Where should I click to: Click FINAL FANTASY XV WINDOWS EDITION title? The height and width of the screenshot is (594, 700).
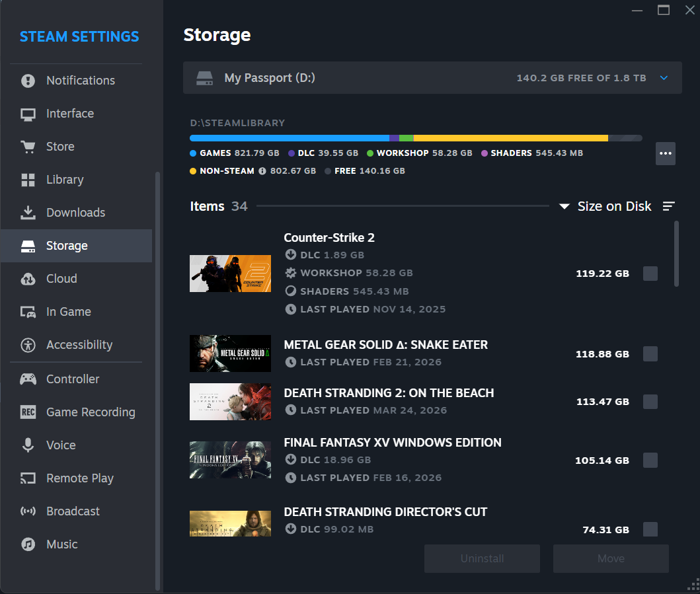click(x=393, y=443)
